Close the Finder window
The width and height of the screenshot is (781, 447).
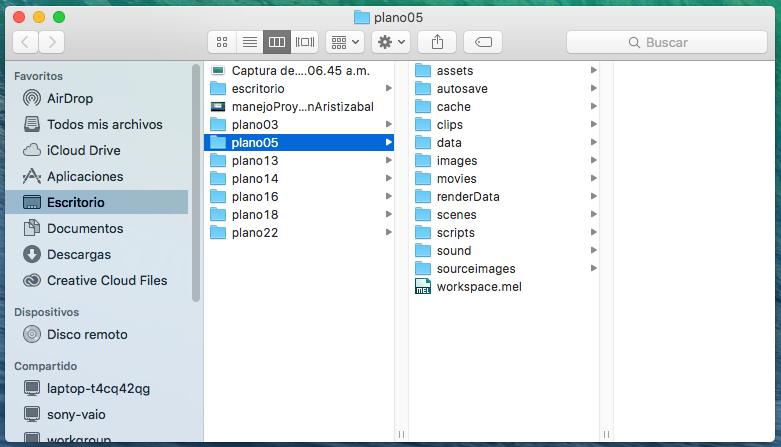pos(19,17)
